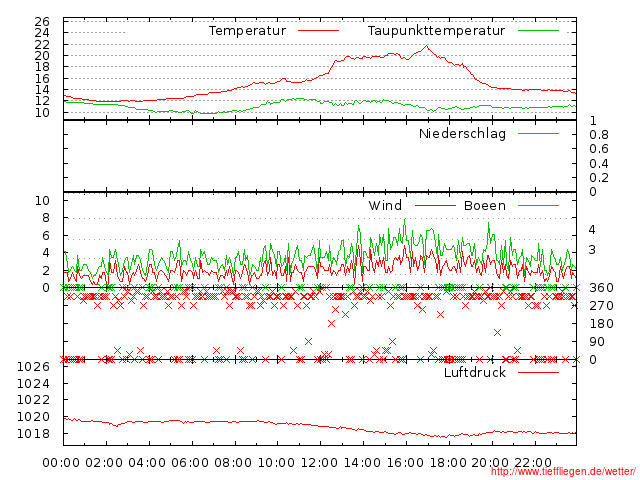The image size is (640, 480).
Task: Click the 90 wind direction axis value
Action: (x=597, y=342)
